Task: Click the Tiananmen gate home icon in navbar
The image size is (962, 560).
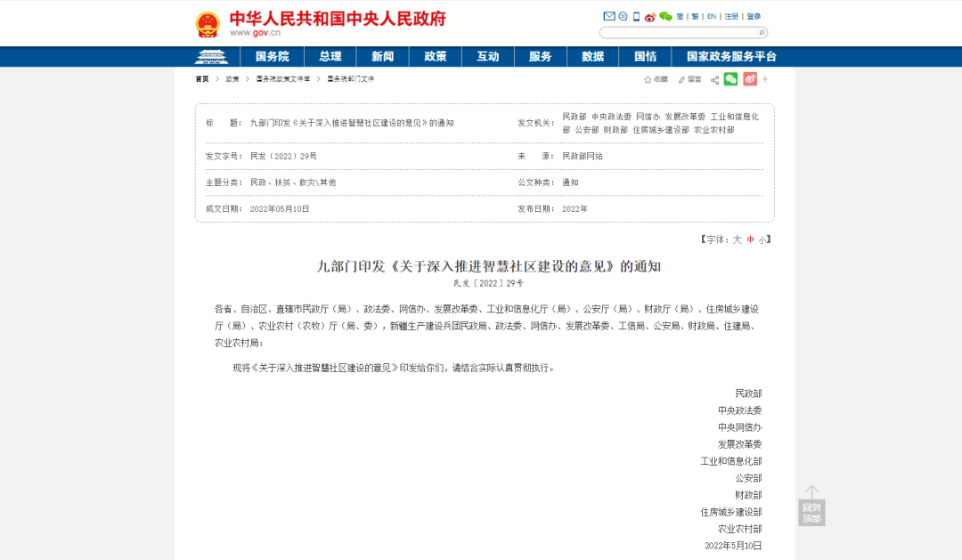Action: (x=211, y=56)
